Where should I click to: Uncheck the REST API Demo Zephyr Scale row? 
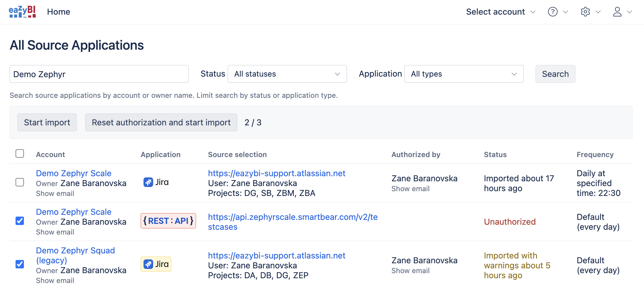coord(20,221)
